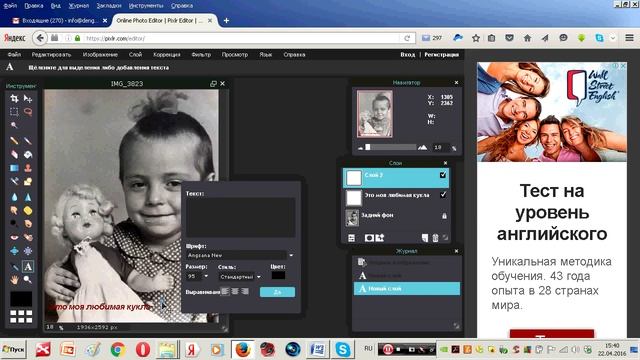
Task: Open a new browser tab
Action: (226, 20)
